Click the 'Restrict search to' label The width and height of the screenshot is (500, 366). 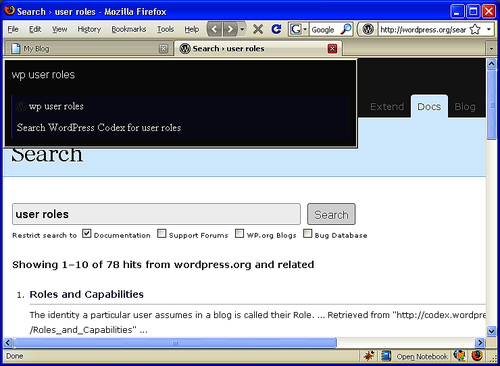pyautogui.click(x=44, y=235)
